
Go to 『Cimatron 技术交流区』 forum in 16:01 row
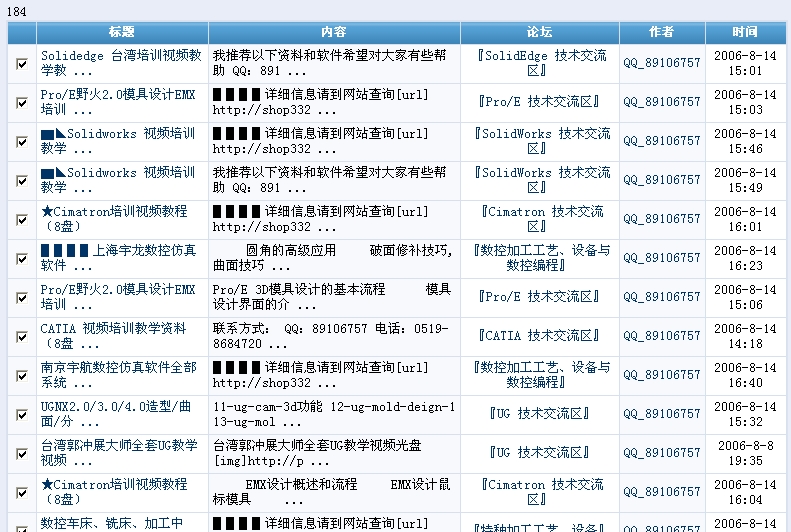(540, 219)
